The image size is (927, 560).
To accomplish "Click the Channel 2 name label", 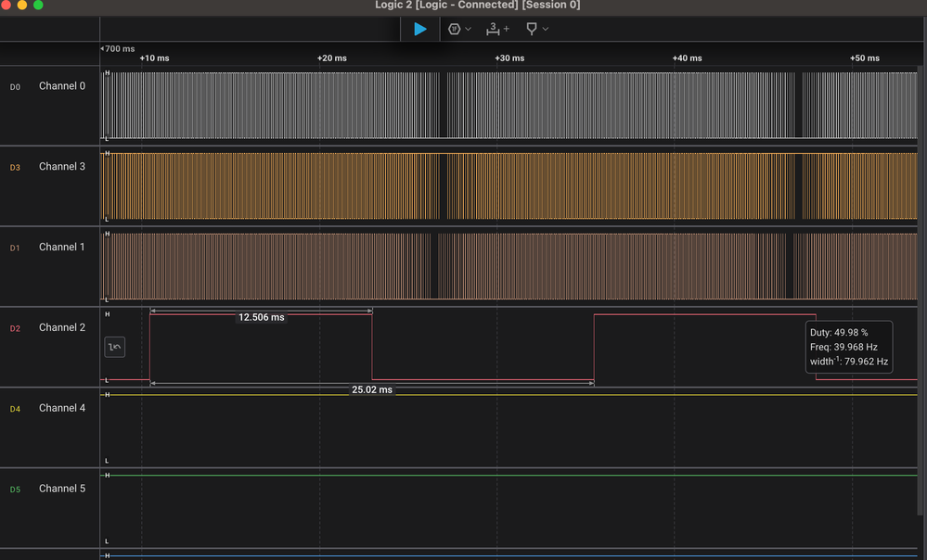I will (x=62, y=327).
